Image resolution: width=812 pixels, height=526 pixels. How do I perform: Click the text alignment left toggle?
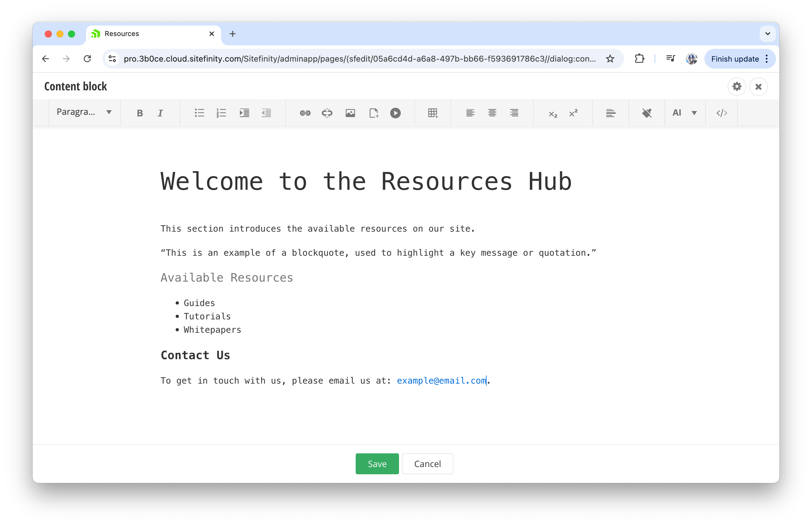470,112
